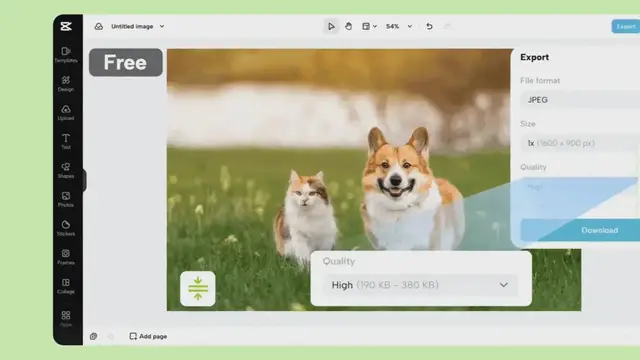Image resolution: width=640 pixels, height=360 pixels.
Task: Open the Stickers panel
Action: [x=66, y=229]
